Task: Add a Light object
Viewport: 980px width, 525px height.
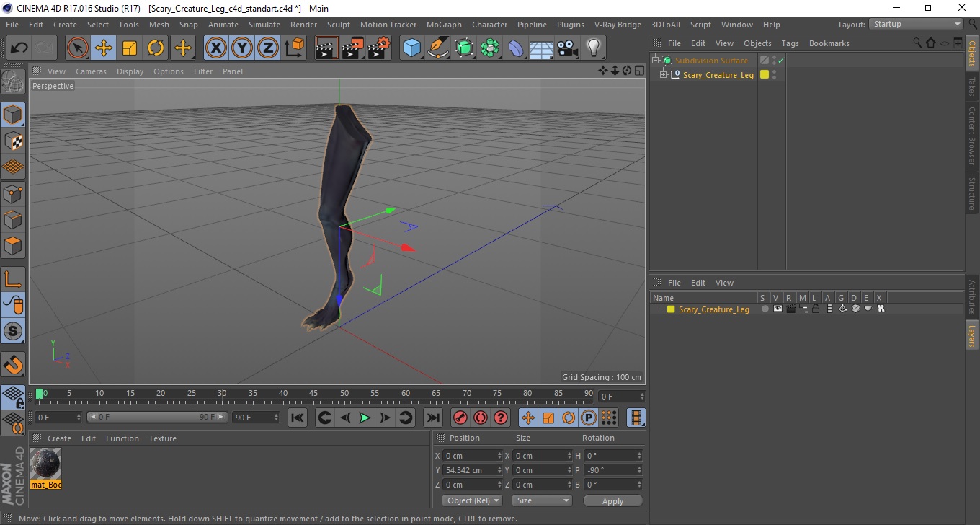Action: [593, 48]
